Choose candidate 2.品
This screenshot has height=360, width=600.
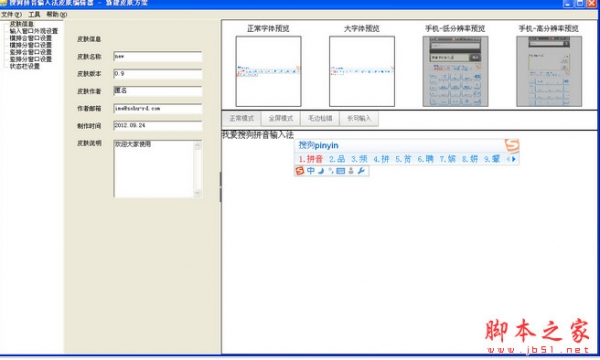click(x=337, y=159)
